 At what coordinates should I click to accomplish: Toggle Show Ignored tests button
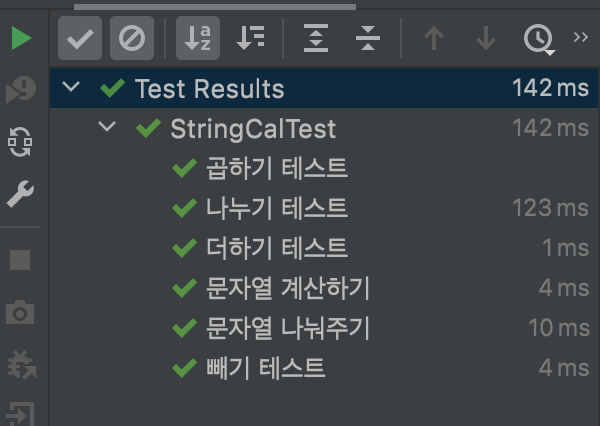point(132,38)
